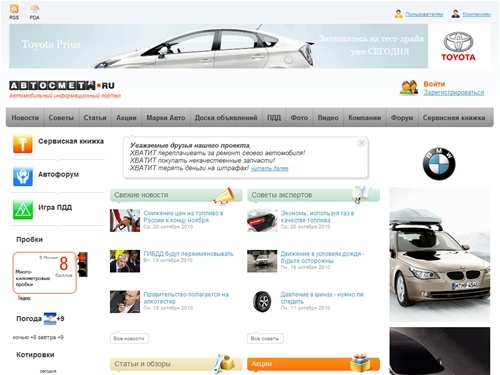Open the advice about using gas as fuel

pos(317,217)
